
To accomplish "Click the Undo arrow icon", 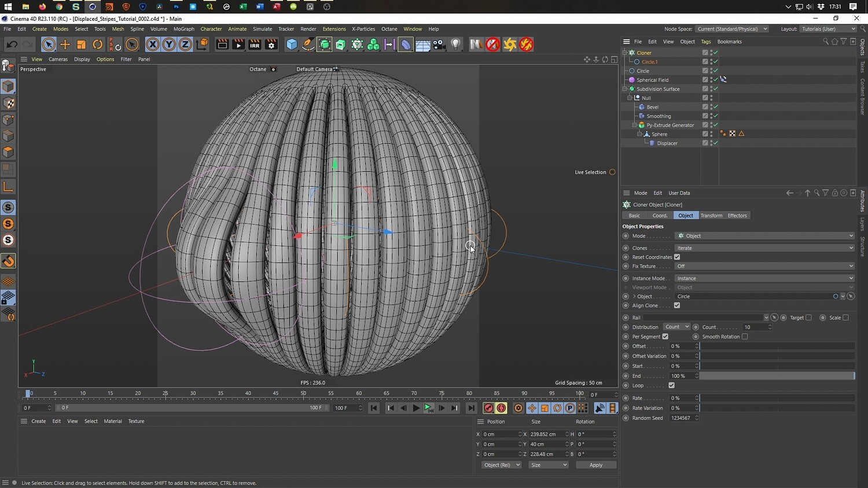I will pos(12,45).
